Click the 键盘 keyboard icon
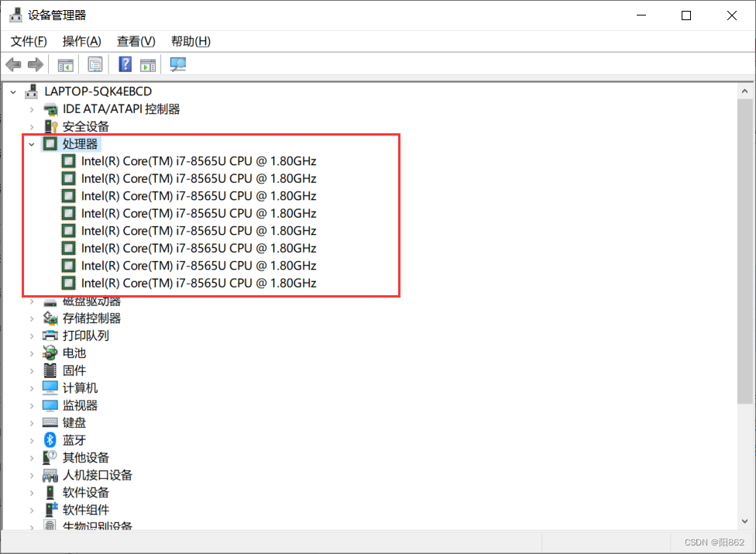 [50, 422]
